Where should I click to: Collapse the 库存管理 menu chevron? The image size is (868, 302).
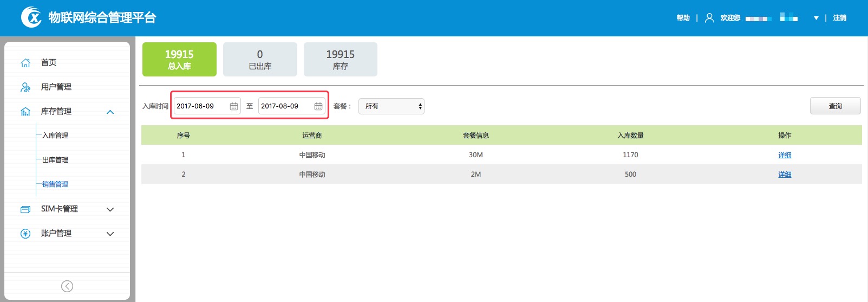coord(110,112)
